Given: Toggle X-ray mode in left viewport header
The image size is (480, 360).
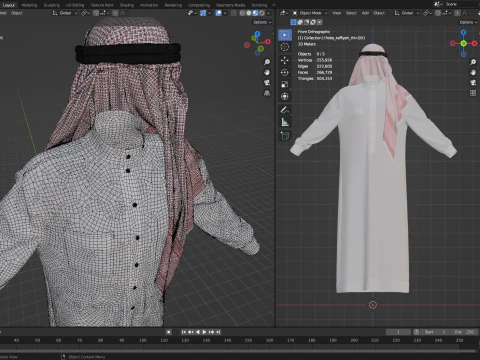Looking at the screenshot, I should [234, 13].
